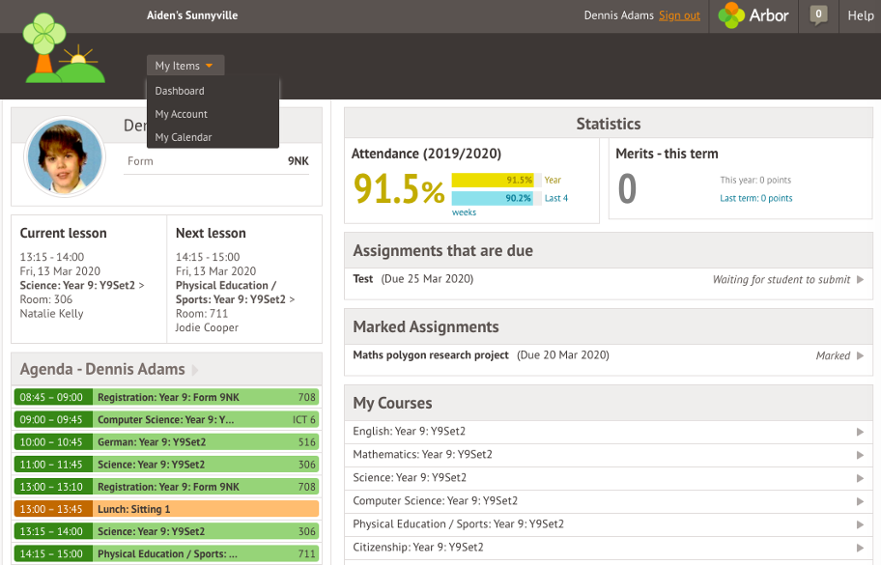Expand the Mathematics: Year 9: Y9Set2 row arrow
This screenshot has height=565, width=881.
pyautogui.click(x=860, y=455)
